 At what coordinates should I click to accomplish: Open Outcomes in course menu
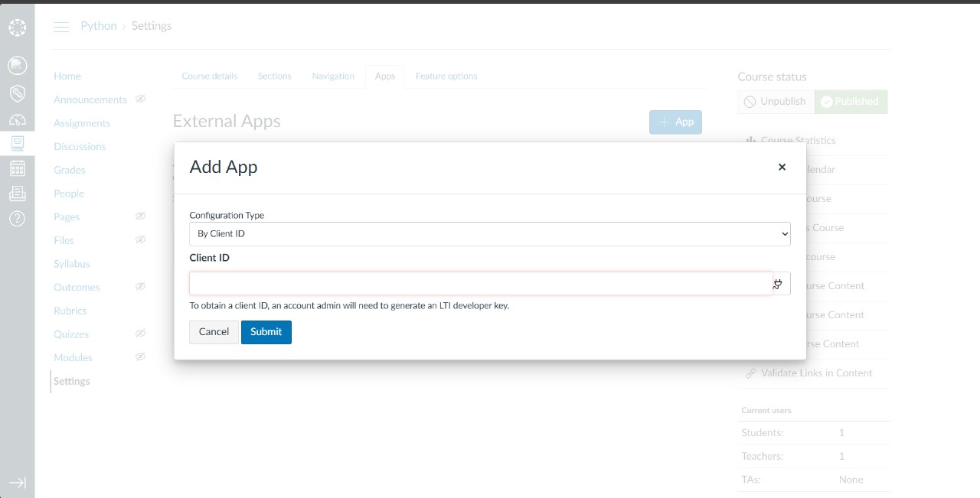(x=77, y=288)
